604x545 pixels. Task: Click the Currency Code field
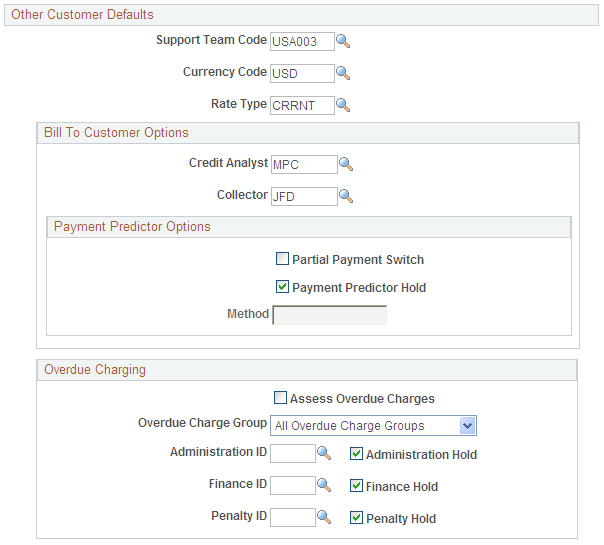(302, 73)
